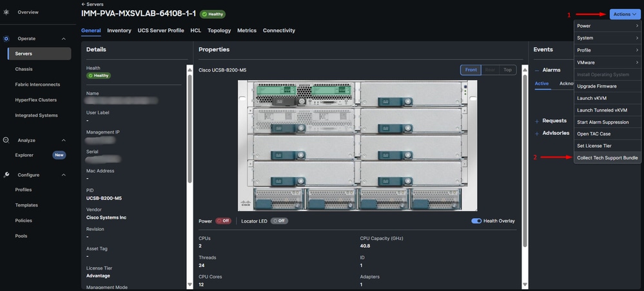The width and height of the screenshot is (644, 291).
Task: Switch to the Inventory tab
Action: (119, 30)
